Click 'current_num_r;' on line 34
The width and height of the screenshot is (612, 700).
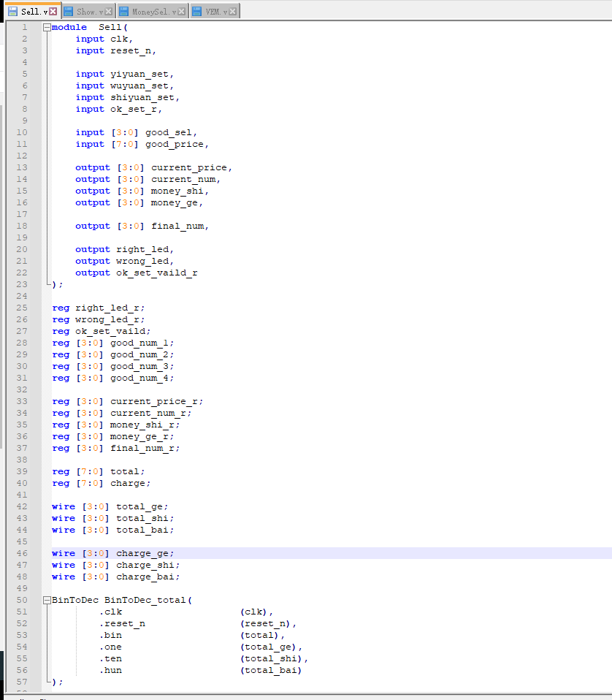150,413
